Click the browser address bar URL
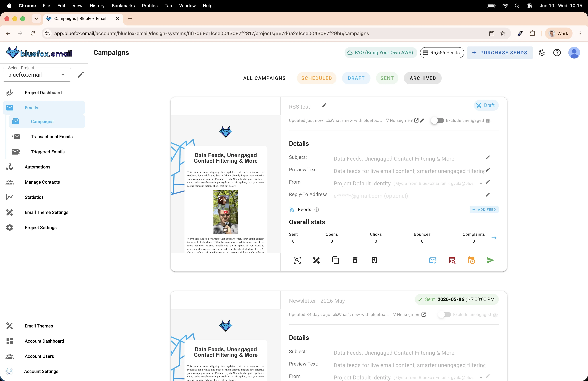588x381 pixels. (211, 33)
